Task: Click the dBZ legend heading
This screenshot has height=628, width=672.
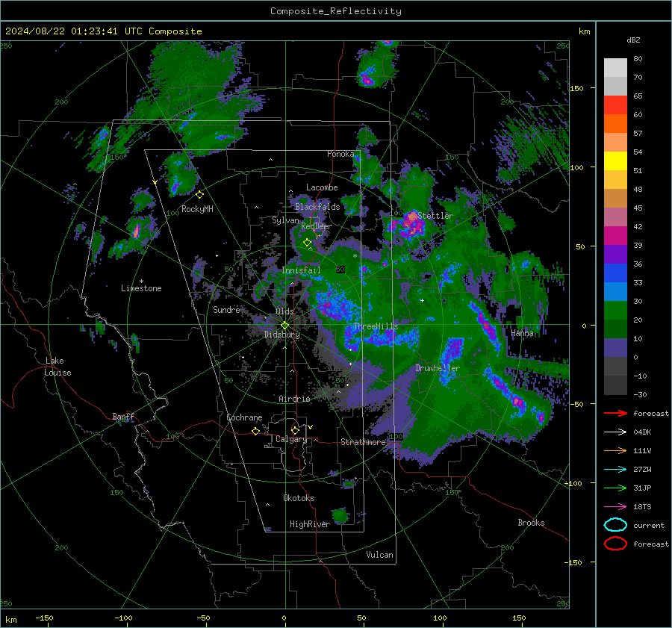Action: click(633, 40)
